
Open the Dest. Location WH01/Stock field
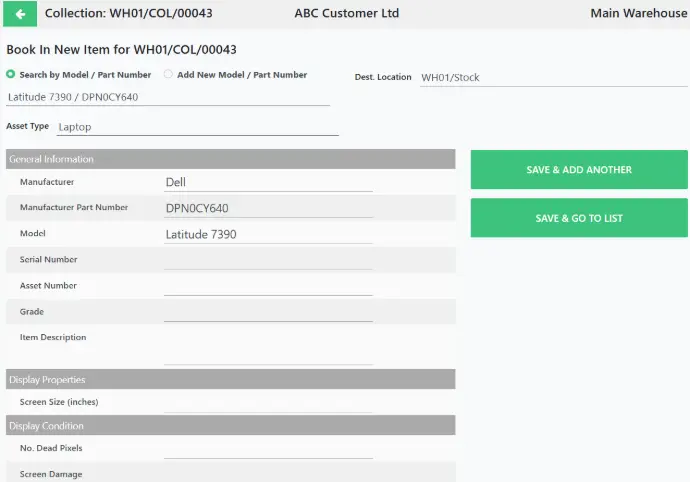(x=554, y=77)
